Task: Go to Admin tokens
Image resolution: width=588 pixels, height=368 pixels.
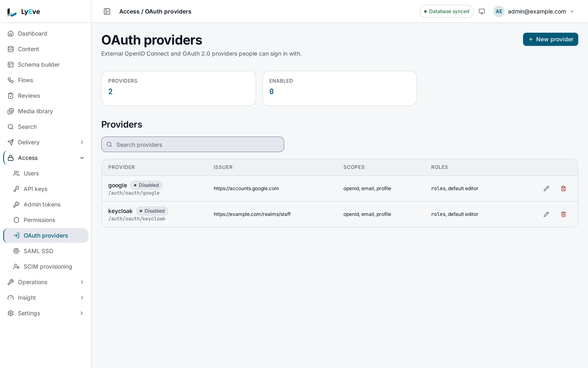Action: click(46, 204)
